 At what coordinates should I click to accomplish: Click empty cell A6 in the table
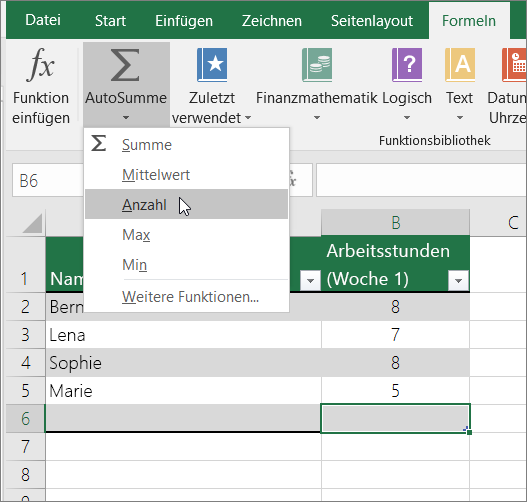coord(184,418)
